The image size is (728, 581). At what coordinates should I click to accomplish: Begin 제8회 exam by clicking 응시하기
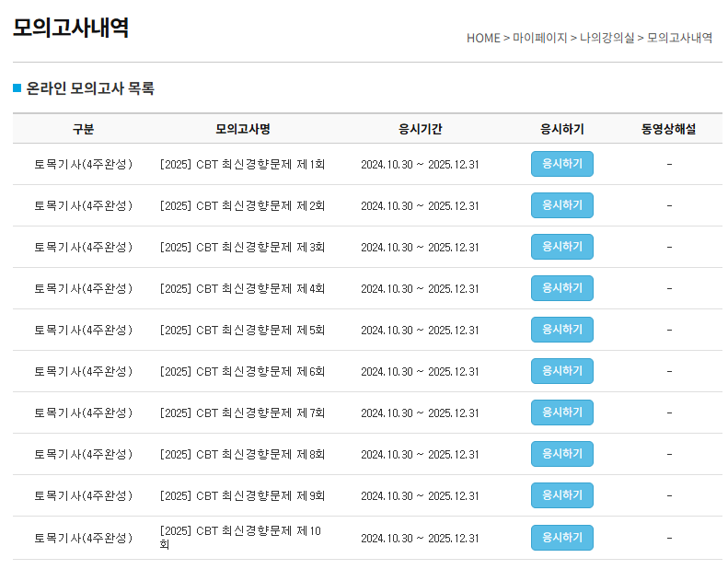coord(561,454)
